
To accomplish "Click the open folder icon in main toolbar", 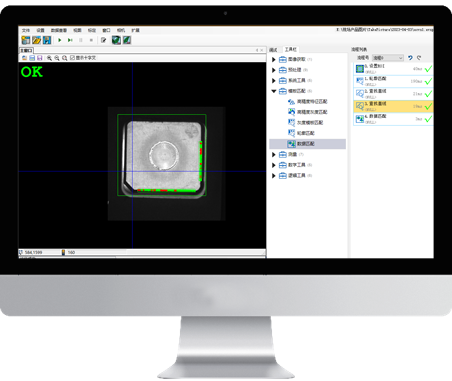I will tap(36, 40).
